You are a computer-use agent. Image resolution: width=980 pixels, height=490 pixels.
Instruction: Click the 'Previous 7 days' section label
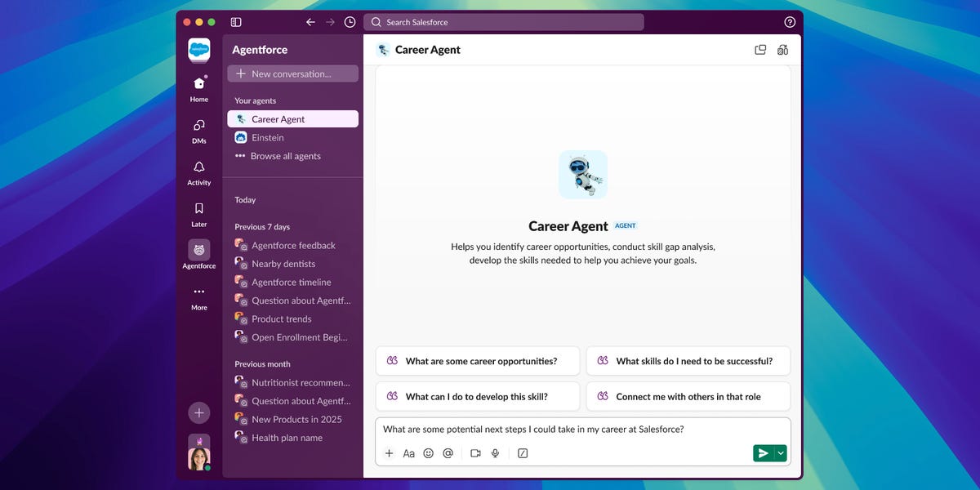(262, 227)
